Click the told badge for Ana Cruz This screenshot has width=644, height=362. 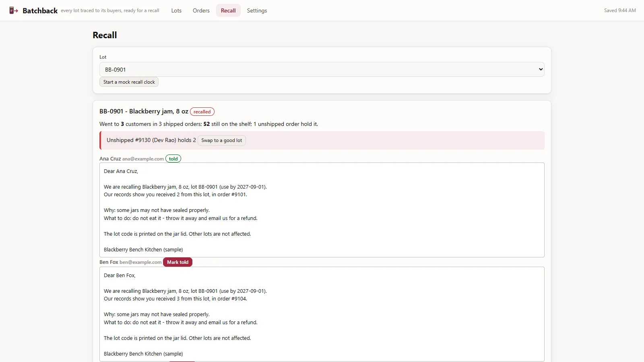pyautogui.click(x=173, y=159)
